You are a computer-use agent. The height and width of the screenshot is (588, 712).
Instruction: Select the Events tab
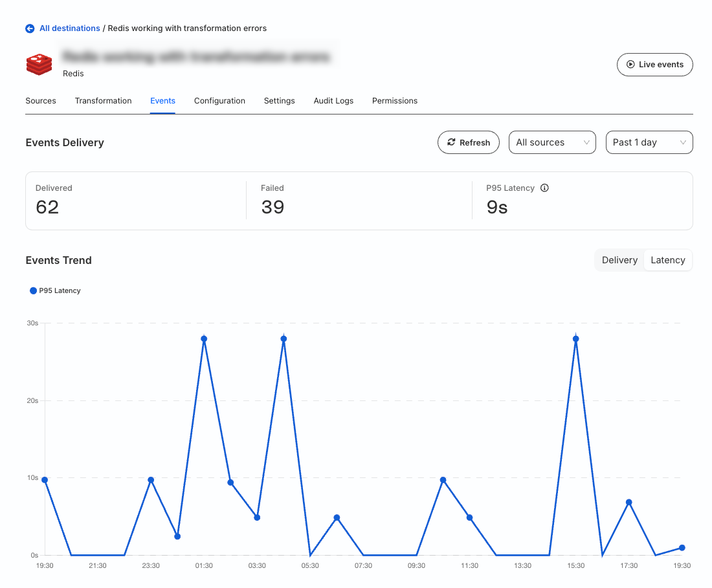coord(162,101)
